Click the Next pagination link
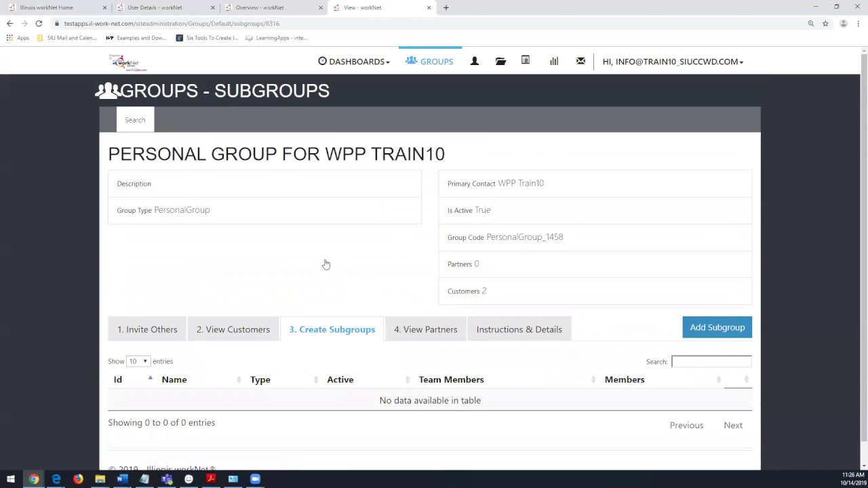Image resolution: width=868 pixels, height=488 pixels. coord(733,425)
